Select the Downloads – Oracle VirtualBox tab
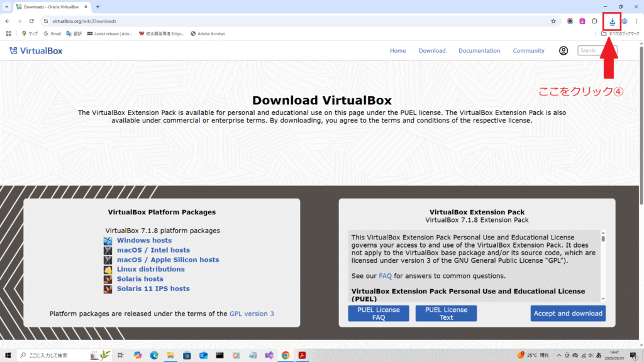This screenshot has width=644, height=362. coord(52,7)
